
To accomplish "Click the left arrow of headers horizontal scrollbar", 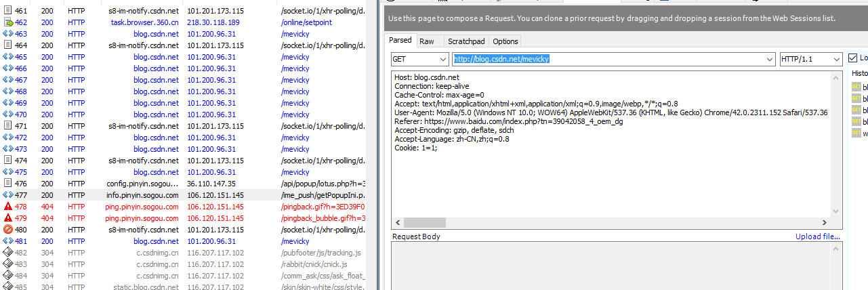I will (397, 222).
